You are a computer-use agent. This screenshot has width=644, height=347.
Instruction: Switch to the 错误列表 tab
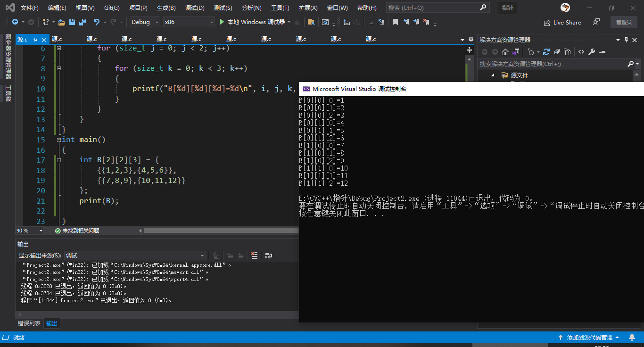(x=29, y=323)
